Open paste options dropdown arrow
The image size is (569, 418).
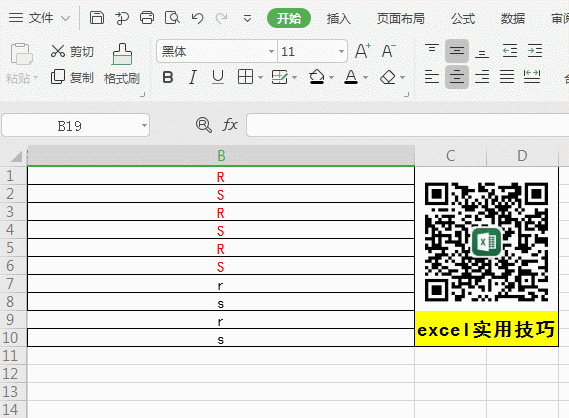click(36, 78)
